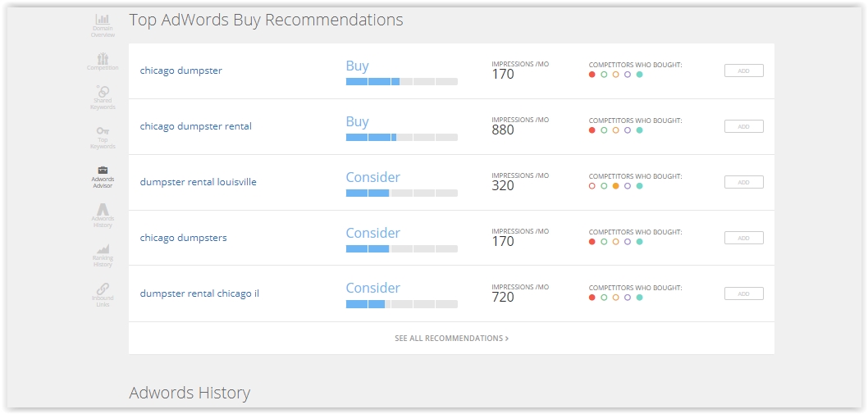Expand See All Recommendations
The height and width of the screenshot is (414, 868).
pyautogui.click(x=451, y=339)
